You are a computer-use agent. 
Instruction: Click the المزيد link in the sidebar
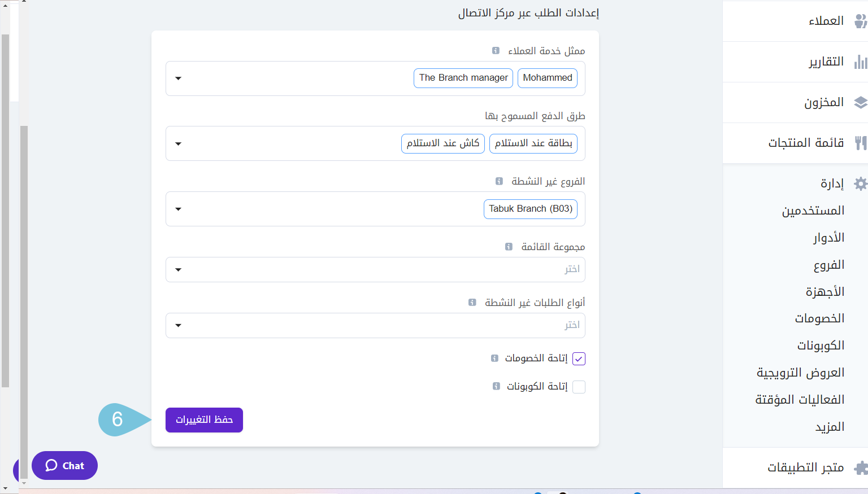pos(830,426)
